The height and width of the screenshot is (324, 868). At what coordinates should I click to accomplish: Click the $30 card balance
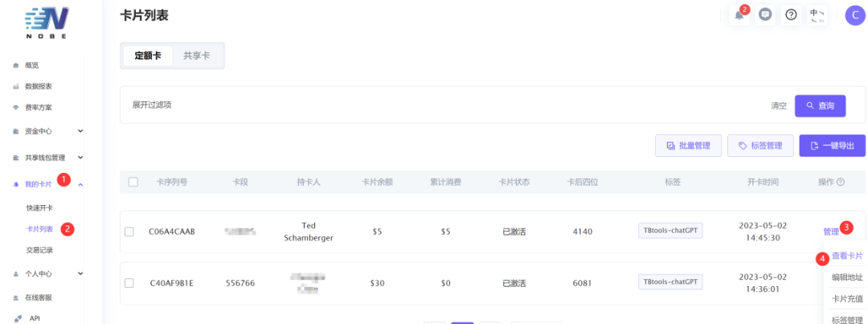[x=377, y=283]
